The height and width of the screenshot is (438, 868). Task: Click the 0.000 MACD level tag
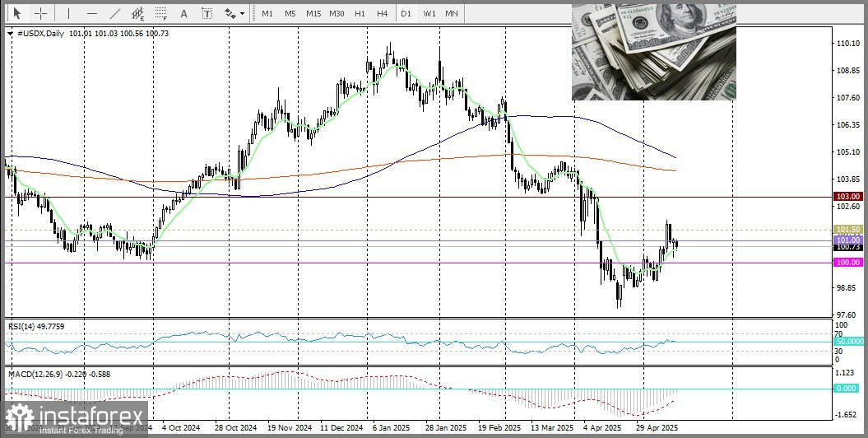tap(847, 389)
